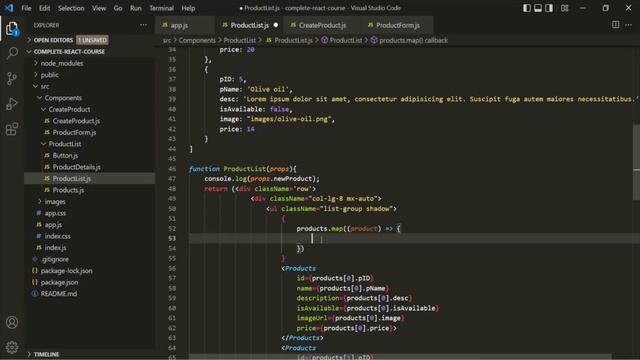The width and height of the screenshot is (640, 360).
Task: Click the 'Olive oil' string on line 38
Action: pyautogui.click(x=268, y=89)
